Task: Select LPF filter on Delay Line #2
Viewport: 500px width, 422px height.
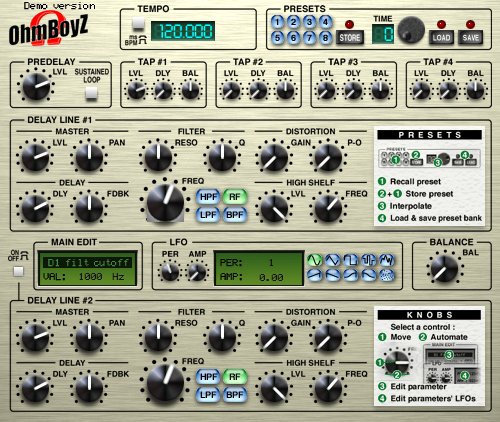Action: pyautogui.click(x=208, y=395)
